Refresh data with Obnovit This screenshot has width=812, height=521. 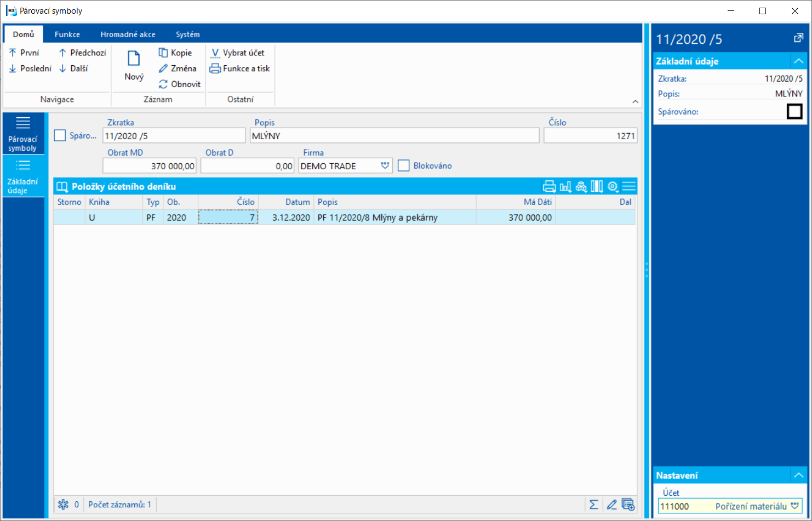coord(180,84)
